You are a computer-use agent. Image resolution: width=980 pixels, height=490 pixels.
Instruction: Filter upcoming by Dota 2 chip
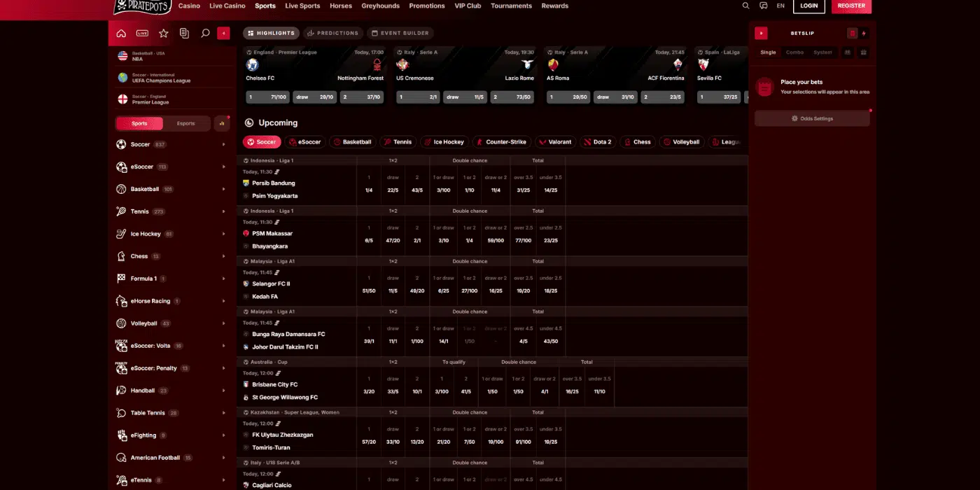click(x=597, y=142)
